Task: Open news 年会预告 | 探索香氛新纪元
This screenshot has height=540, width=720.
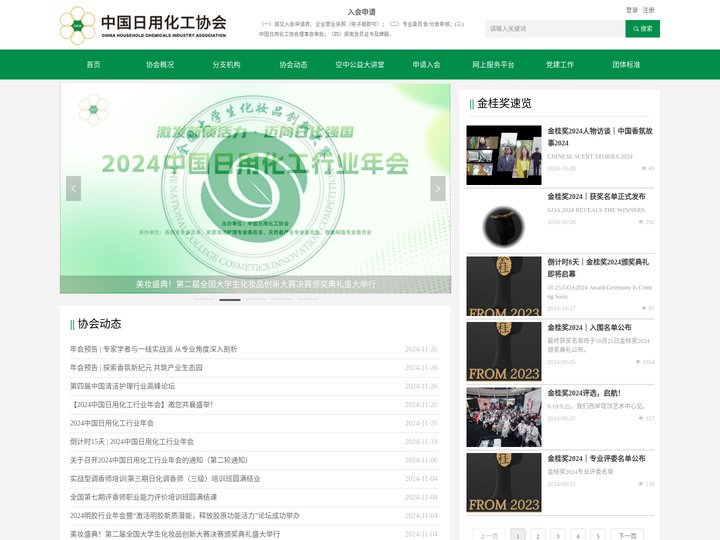Action: (136, 368)
